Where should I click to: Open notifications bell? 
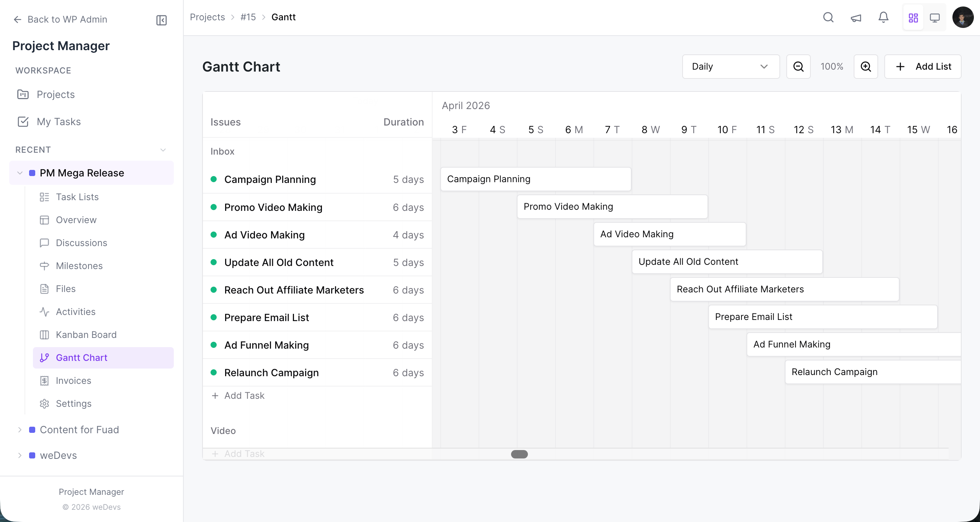pos(883,17)
